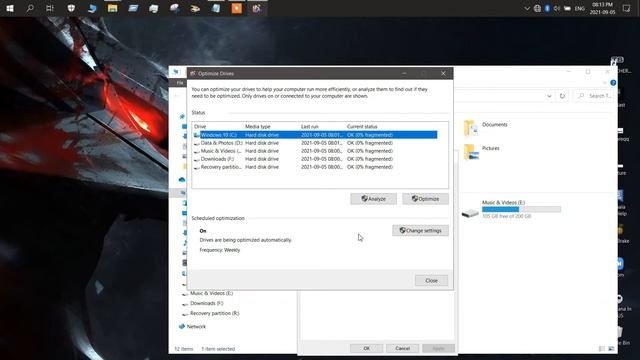Open the File Explorer help icon

pos(613,83)
